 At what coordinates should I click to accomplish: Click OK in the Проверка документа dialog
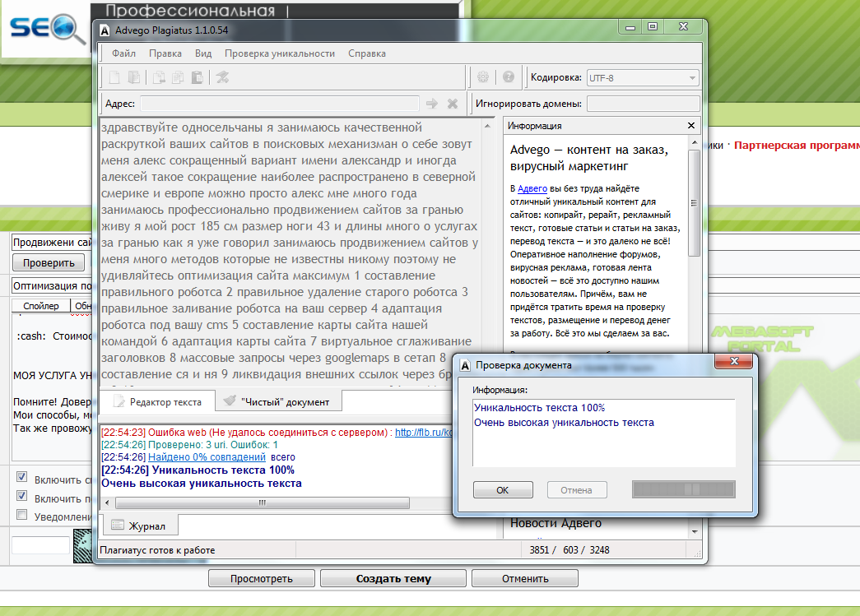[502, 490]
